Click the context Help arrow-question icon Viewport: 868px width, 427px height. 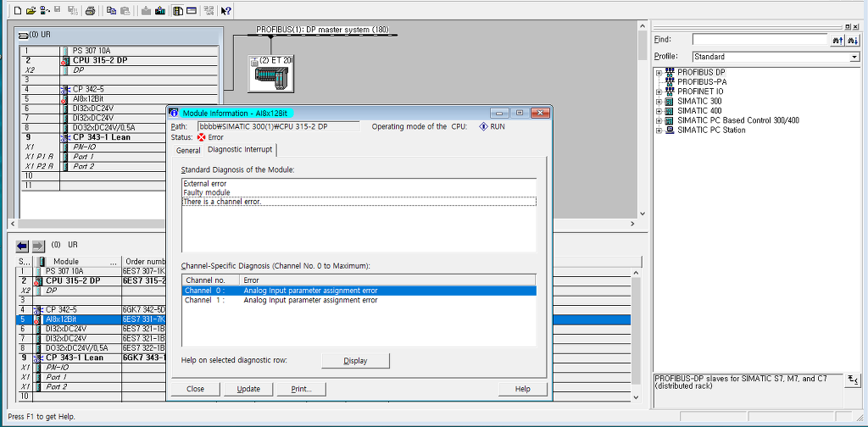click(x=225, y=10)
